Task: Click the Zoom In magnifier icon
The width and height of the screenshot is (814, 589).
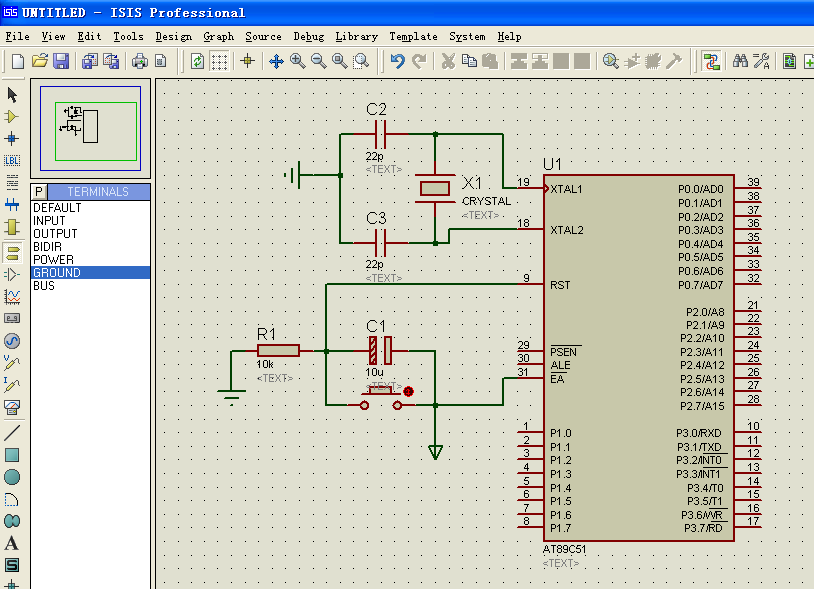Action: coord(298,61)
